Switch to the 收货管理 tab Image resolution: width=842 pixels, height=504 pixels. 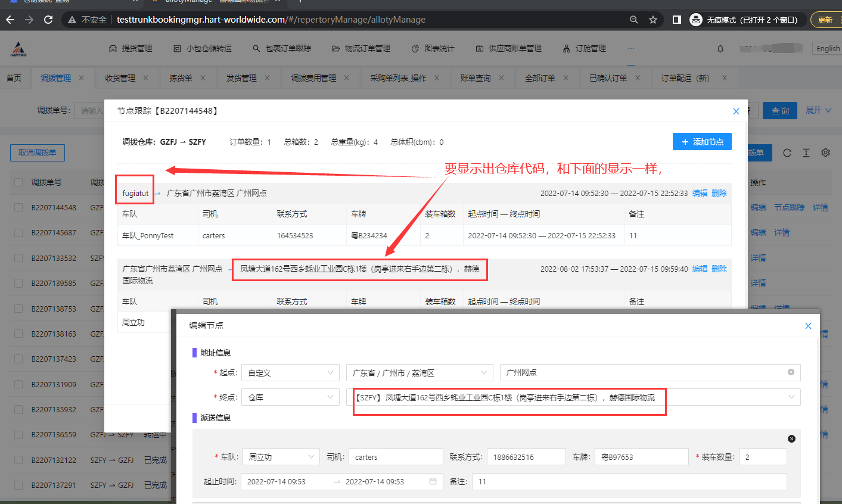(x=120, y=78)
